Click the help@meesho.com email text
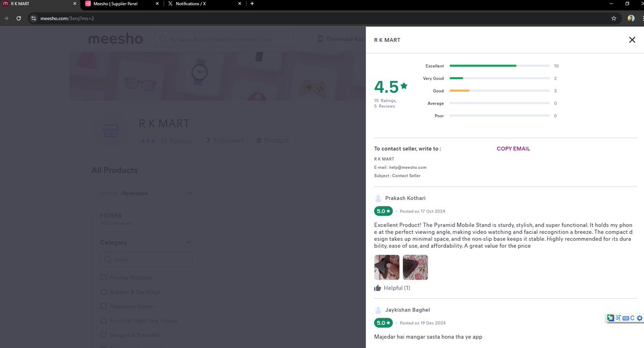 408,167
